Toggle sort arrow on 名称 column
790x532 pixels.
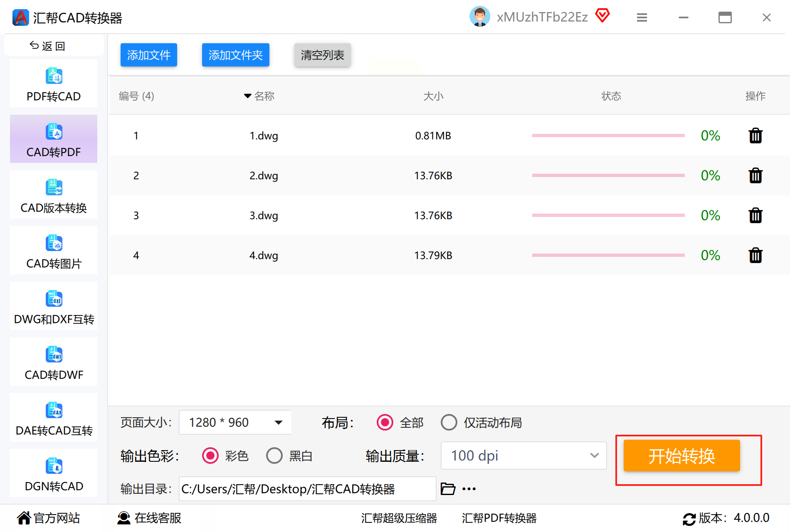247,96
